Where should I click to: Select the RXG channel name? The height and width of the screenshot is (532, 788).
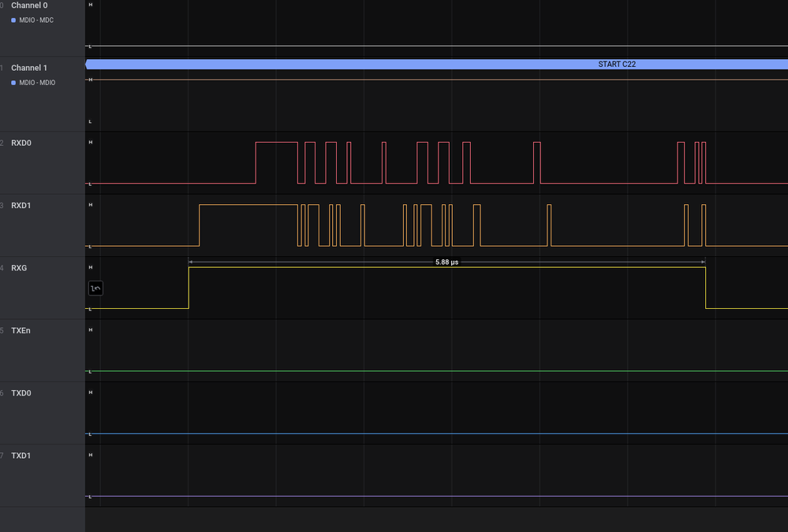19,268
